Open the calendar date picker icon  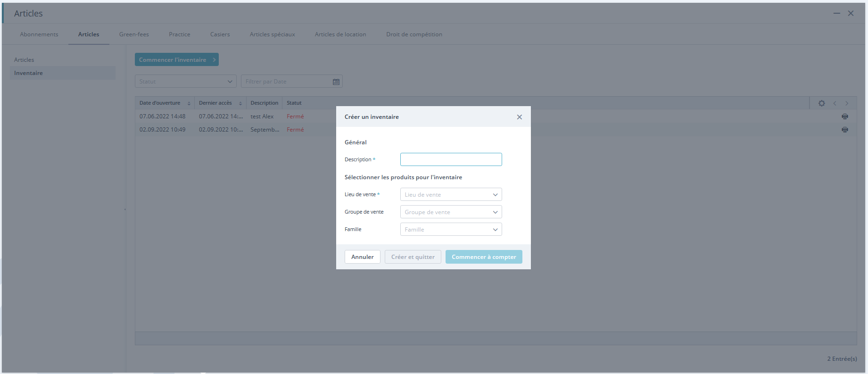pyautogui.click(x=336, y=82)
